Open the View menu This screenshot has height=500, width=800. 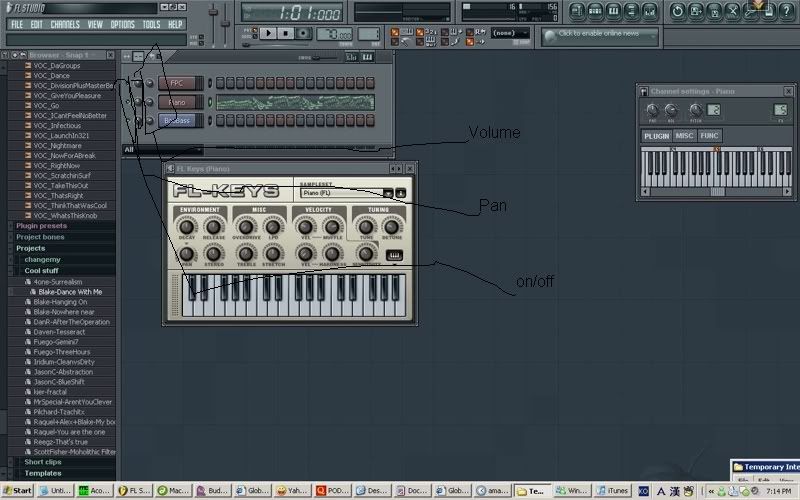(x=95, y=24)
